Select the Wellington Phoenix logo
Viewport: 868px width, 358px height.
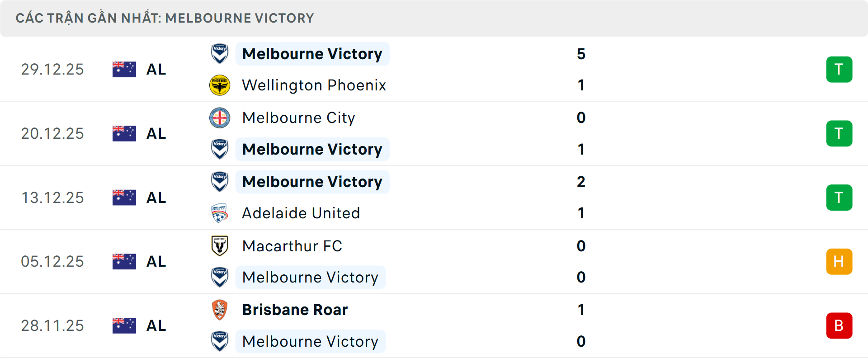pyautogui.click(x=220, y=85)
